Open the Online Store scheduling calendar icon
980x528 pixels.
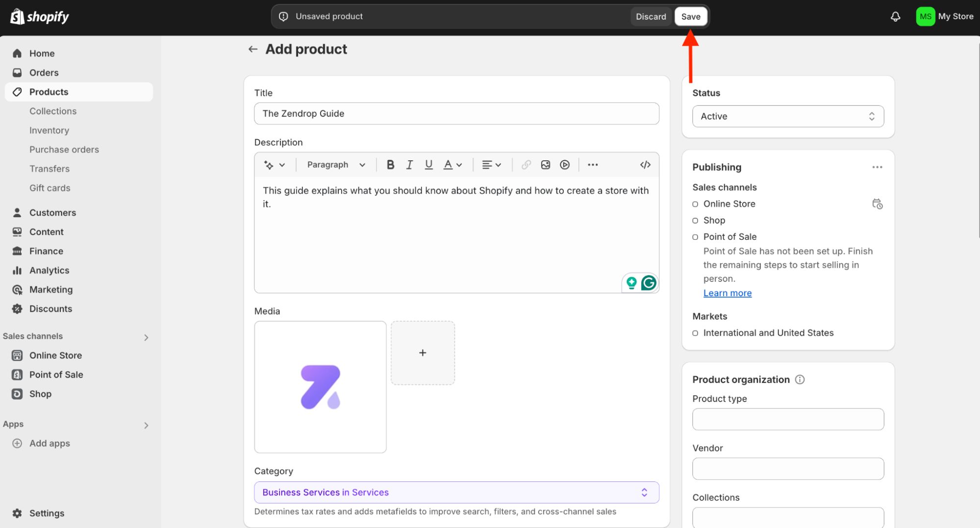(877, 203)
